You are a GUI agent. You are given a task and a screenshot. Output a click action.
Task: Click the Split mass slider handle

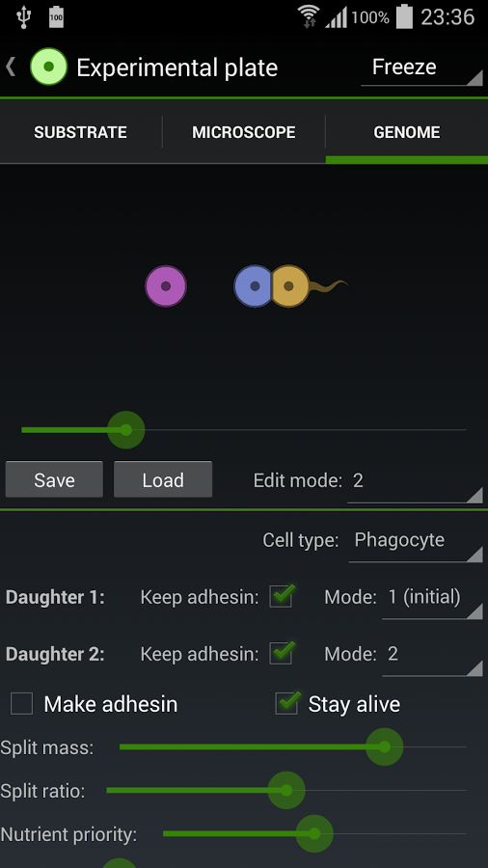point(385,746)
